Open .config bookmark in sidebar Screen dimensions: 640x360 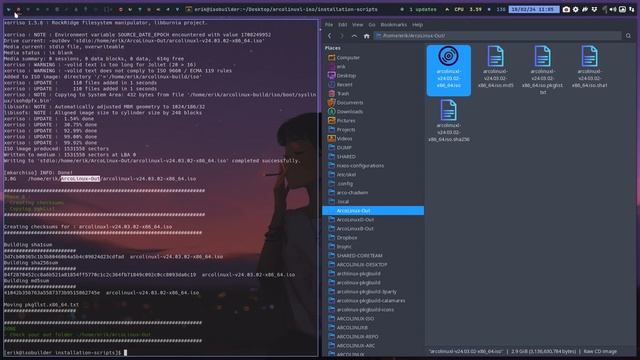click(x=341, y=183)
